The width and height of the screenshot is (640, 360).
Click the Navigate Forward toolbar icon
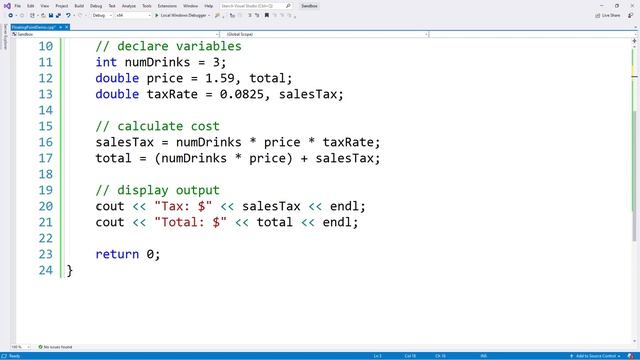[x=22, y=16]
